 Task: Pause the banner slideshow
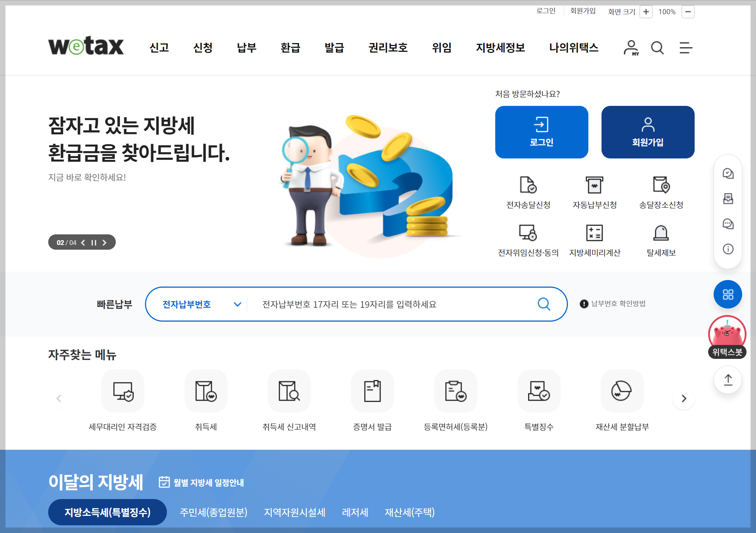pos(94,243)
